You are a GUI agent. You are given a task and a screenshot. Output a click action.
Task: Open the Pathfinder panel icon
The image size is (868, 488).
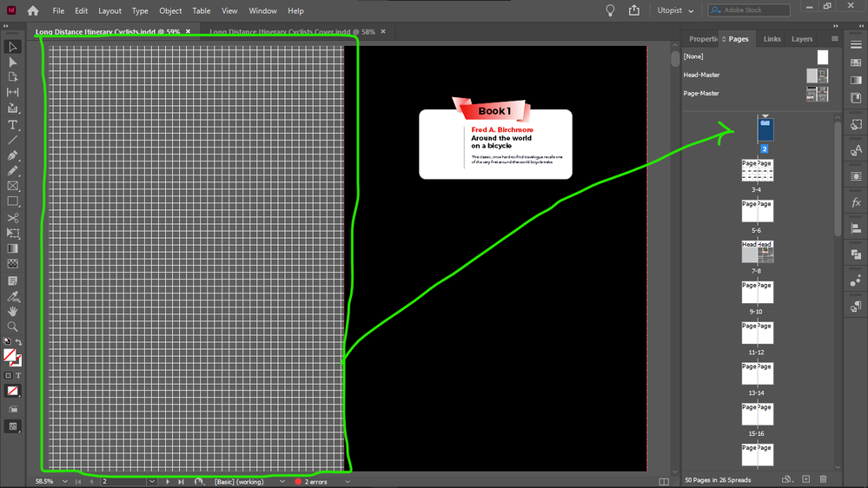[856, 254]
